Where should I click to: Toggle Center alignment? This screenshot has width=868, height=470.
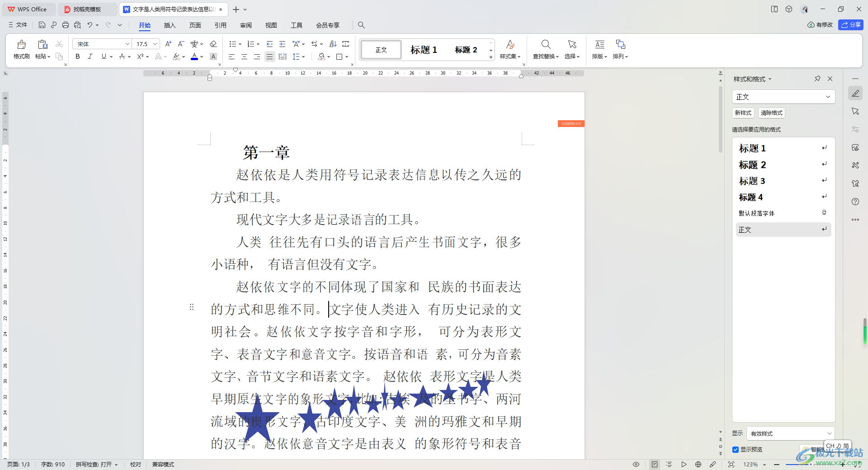(x=244, y=56)
